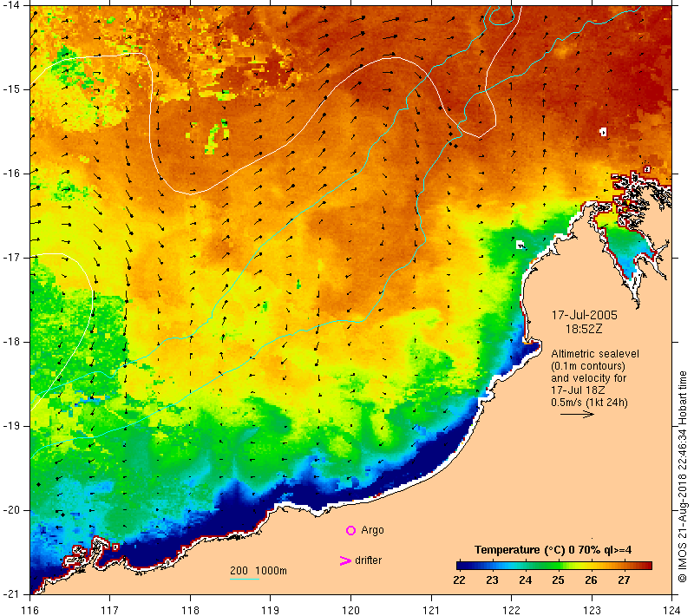Click the latitude axis label -15

[10, 89]
